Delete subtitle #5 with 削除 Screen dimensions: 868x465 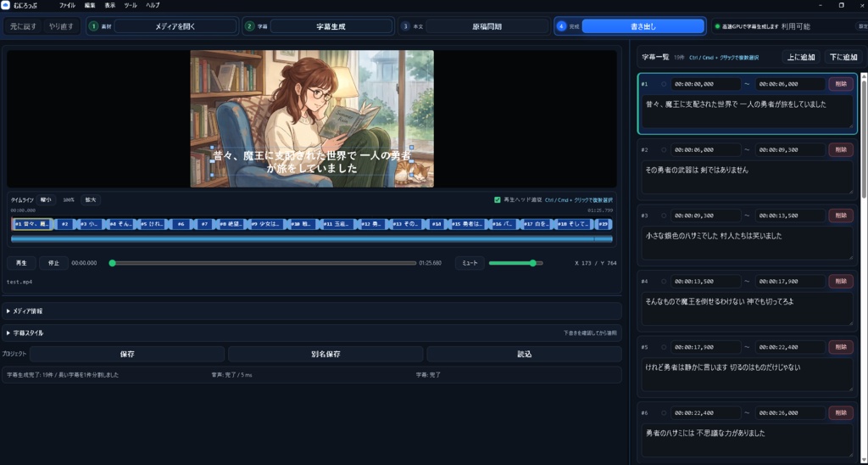pos(840,347)
